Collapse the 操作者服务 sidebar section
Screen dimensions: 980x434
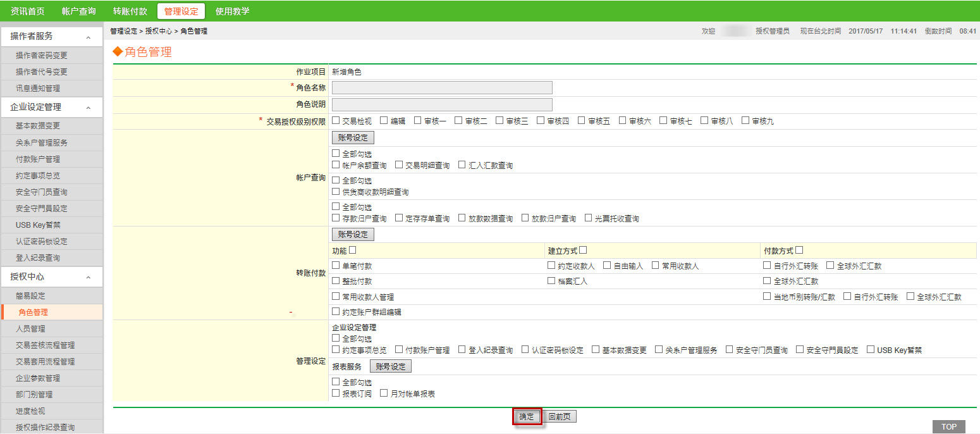89,37
